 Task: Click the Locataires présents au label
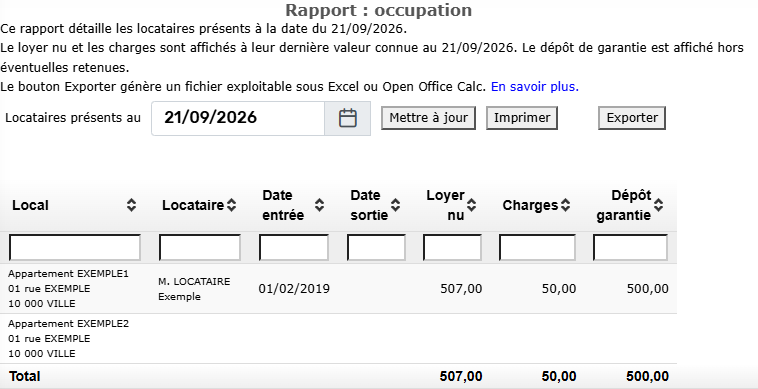point(73,118)
